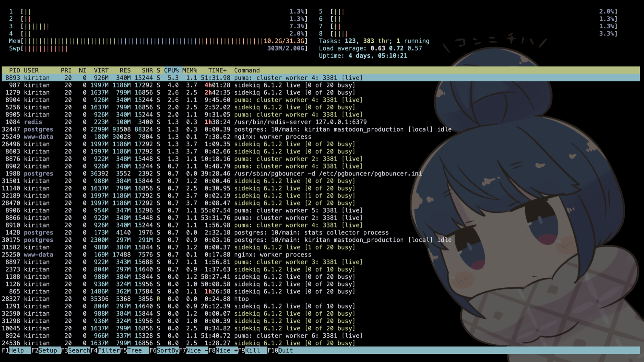
Task: Click the Uptime 4 days line
Action: click(x=363, y=56)
